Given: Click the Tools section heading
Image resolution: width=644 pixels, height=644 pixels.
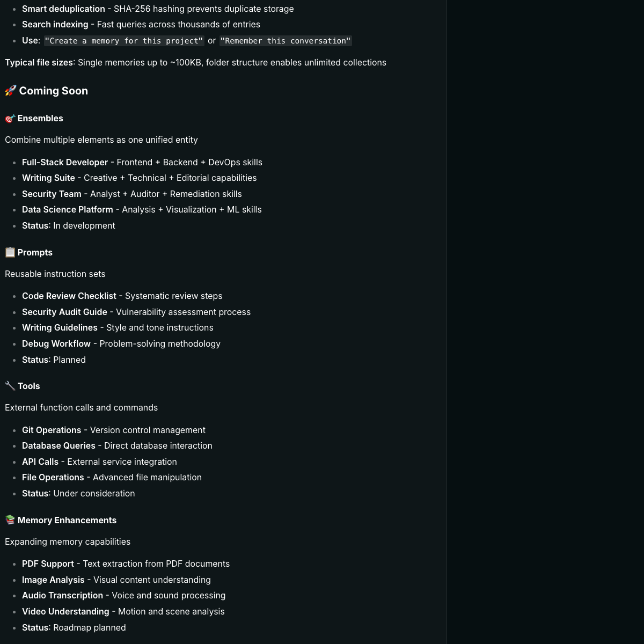Looking at the screenshot, I should coord(28,386).
